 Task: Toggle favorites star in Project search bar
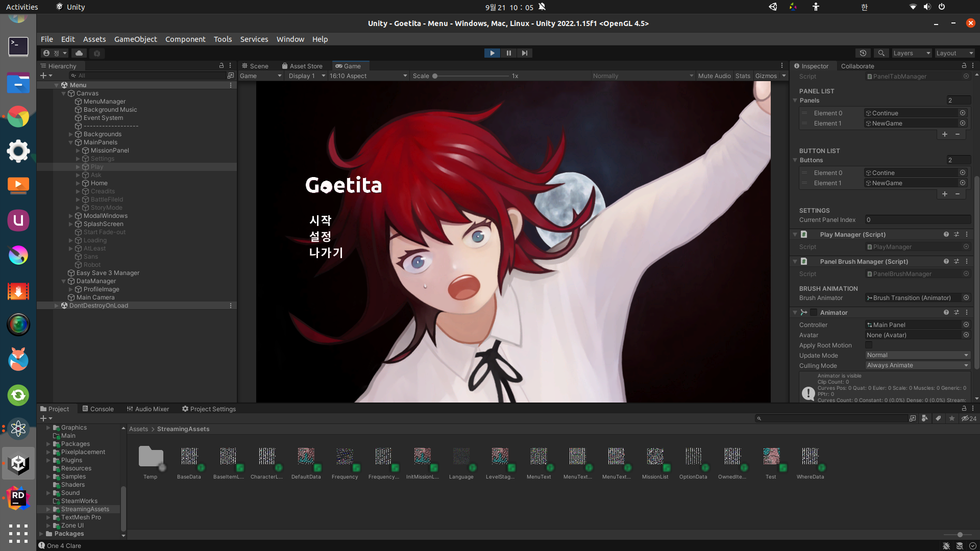point(951,418)
